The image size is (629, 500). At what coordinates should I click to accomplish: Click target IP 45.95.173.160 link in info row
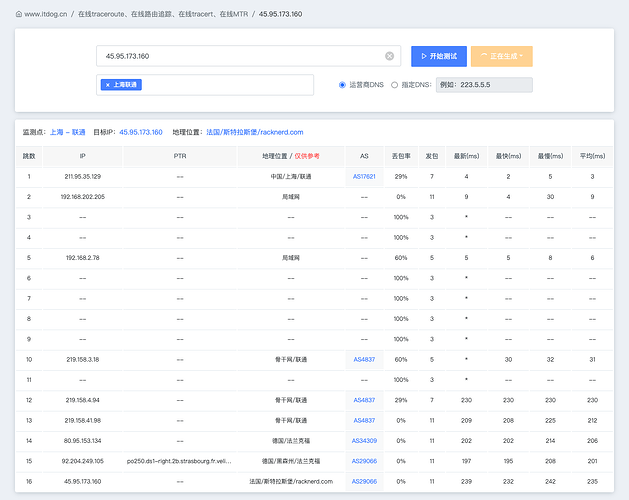tap(141, 132)
